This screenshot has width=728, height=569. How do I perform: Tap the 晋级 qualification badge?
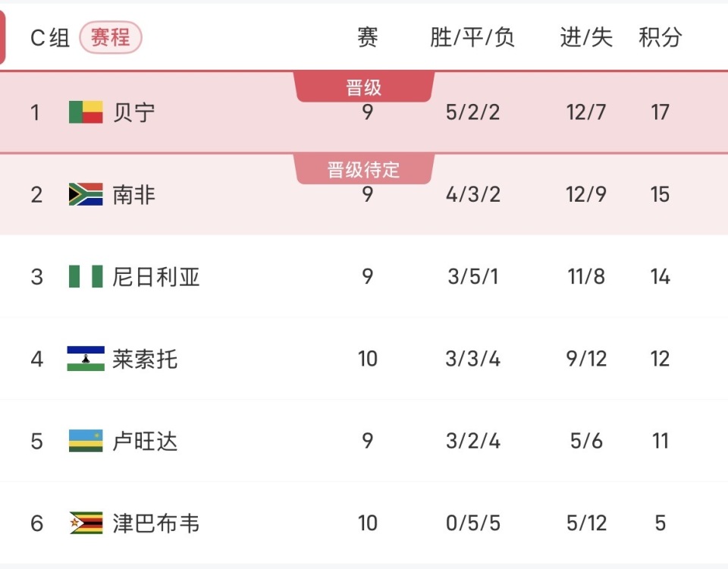pos(364,88)
